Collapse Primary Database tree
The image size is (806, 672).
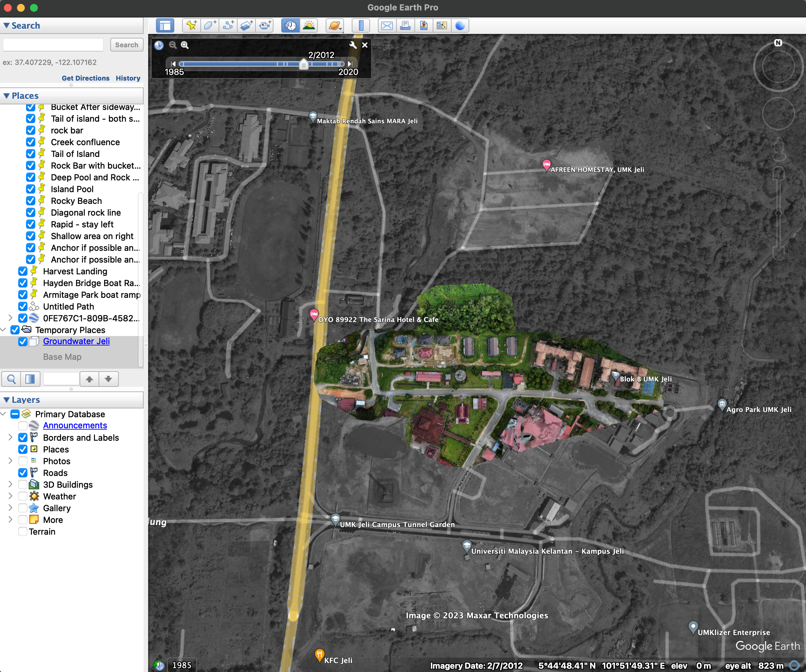3,414
